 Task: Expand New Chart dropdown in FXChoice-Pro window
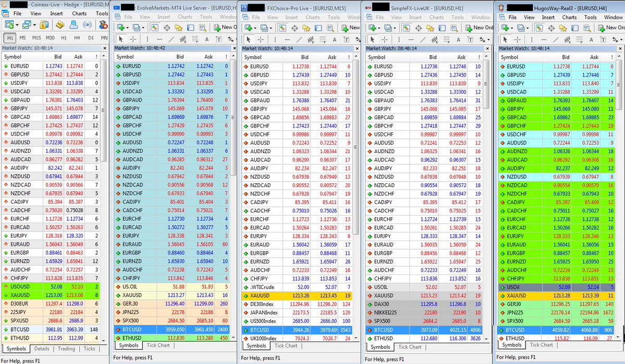255,27
